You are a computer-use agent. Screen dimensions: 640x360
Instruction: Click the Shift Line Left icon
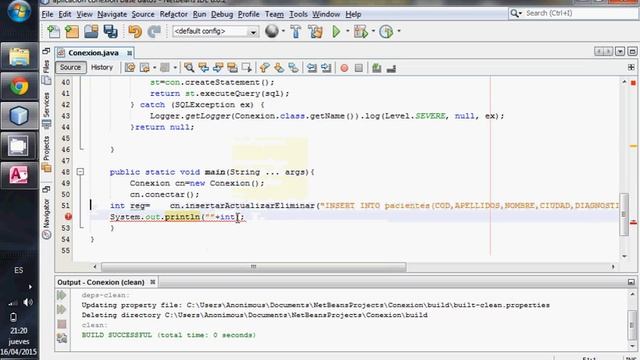pos(312,68)
